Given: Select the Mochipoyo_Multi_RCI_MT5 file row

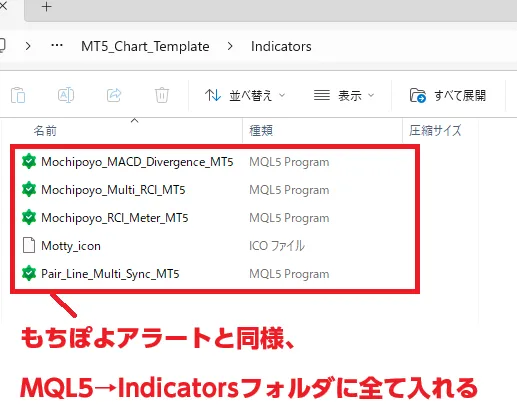Looking at the screenshot, I should (x=215, y=190).
